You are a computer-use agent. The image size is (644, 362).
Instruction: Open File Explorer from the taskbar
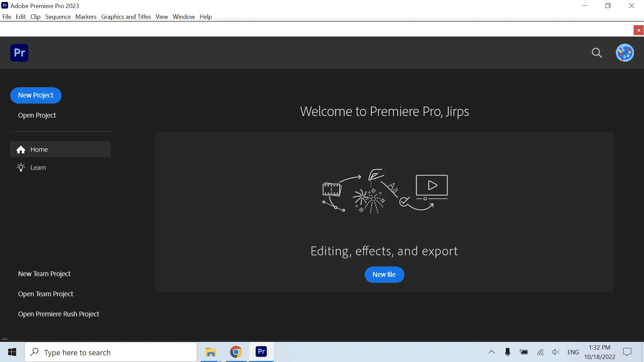click(x=211, y=352)
